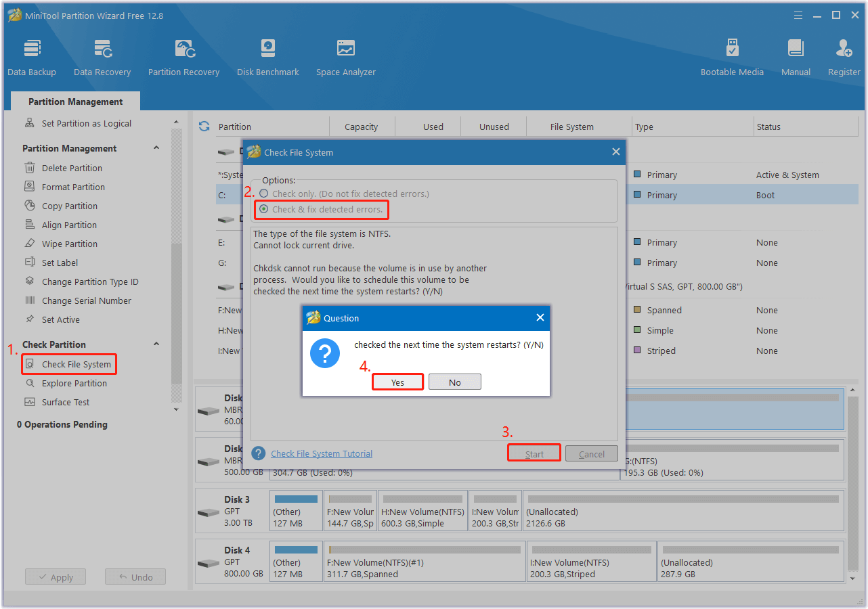Open the Check File System Tutorial link
The width and height of the screenshot is (868, 609).
coord(322,453)
